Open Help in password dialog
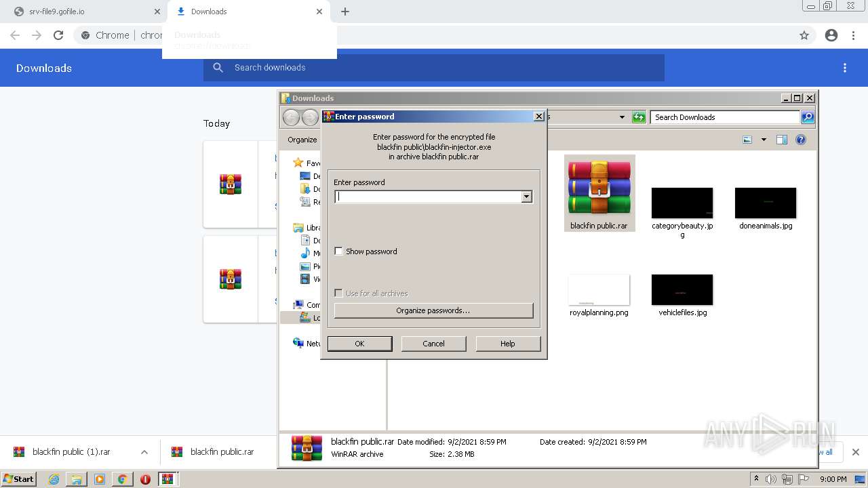The image size is (868, 488). click(508, 344)
